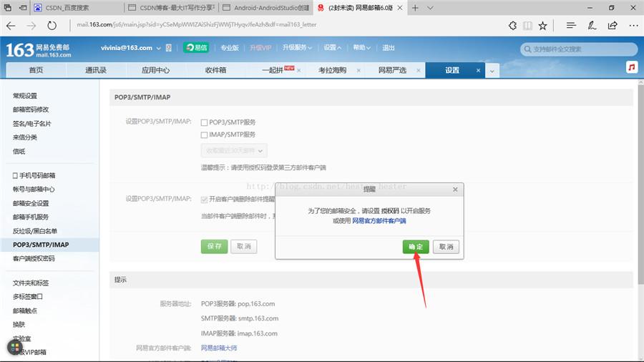
Task: Expand 设置 header menu
Action: (332, 48)
